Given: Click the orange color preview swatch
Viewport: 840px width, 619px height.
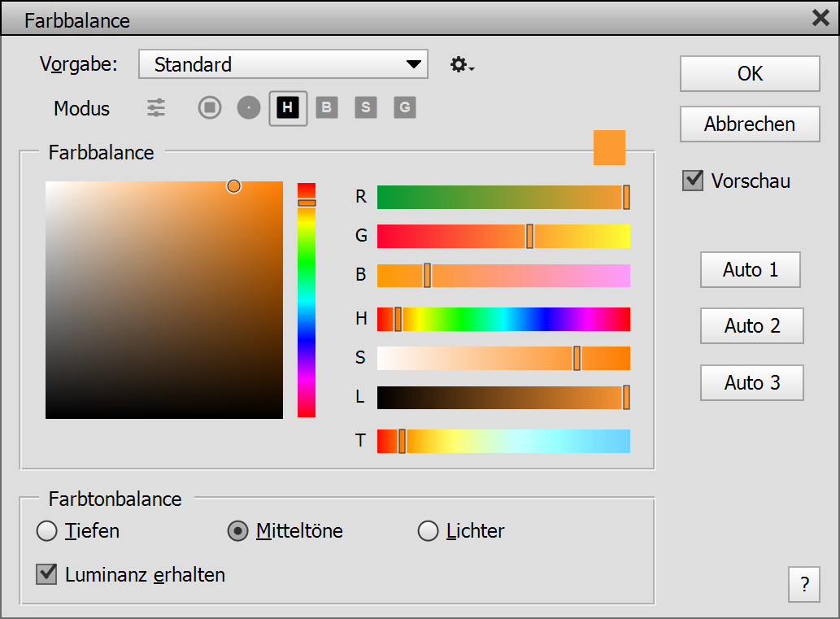Looking at the screenshot, I should point(609,147).
